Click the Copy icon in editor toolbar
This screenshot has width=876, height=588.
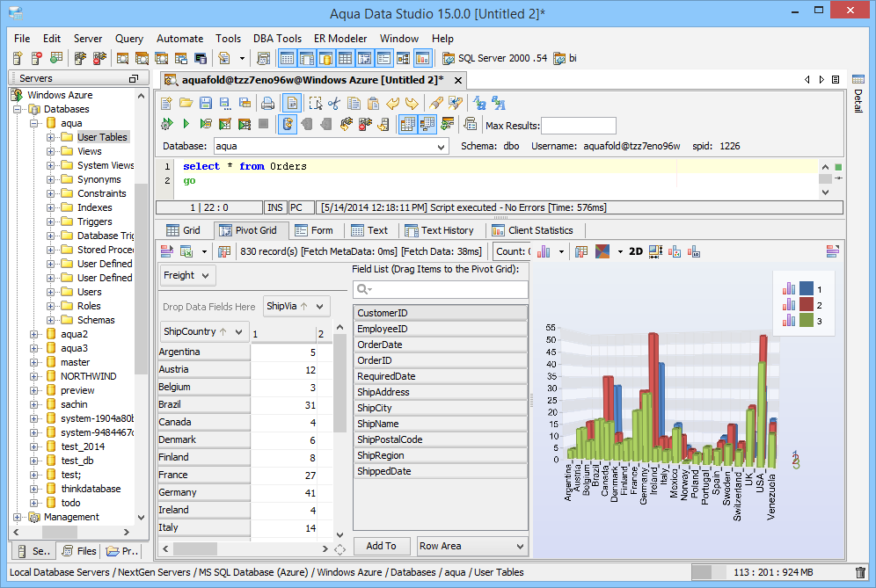354,104
